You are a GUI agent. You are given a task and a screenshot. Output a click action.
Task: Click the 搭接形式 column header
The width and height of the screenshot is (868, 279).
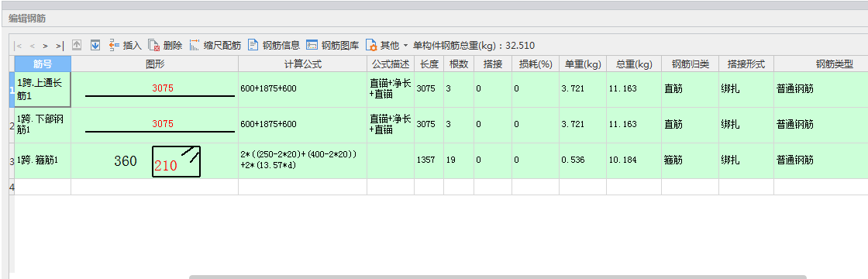(x=746, y=64)
